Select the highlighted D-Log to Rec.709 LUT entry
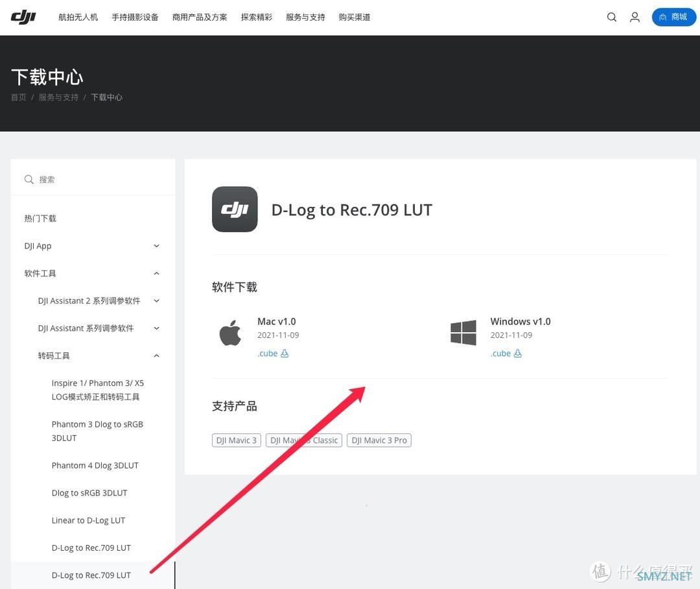Image resolution: width=700 pixels, height=589 pixels. (91, 575)
